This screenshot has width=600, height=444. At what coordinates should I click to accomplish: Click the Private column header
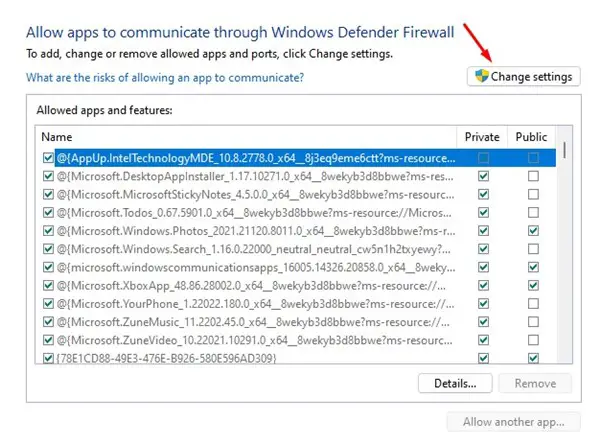point(482,137)
